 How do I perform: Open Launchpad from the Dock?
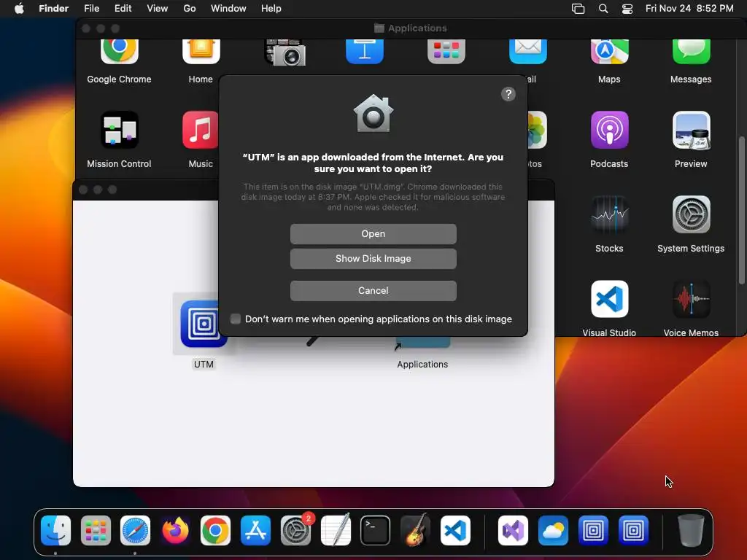click(96, 531)
